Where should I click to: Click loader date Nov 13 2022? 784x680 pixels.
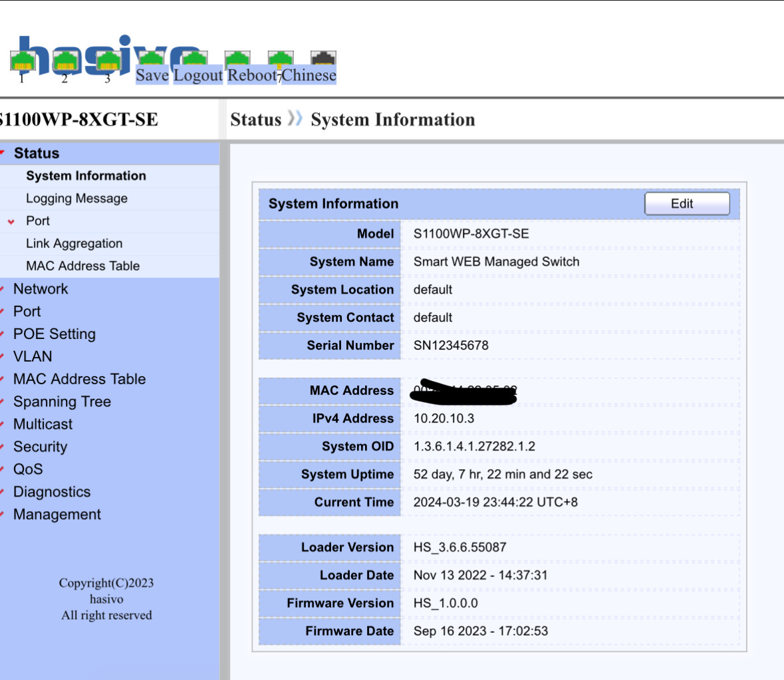[x=480, y=575]
